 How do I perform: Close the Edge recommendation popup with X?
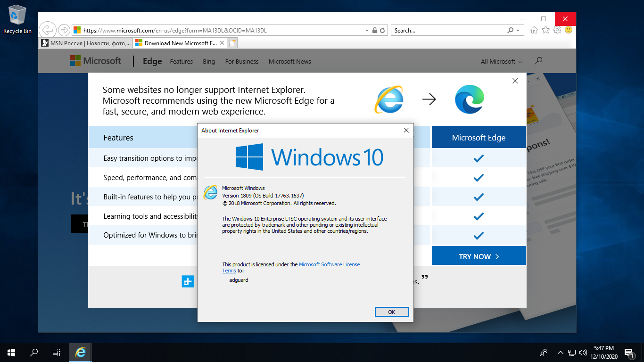click(515, 81)
